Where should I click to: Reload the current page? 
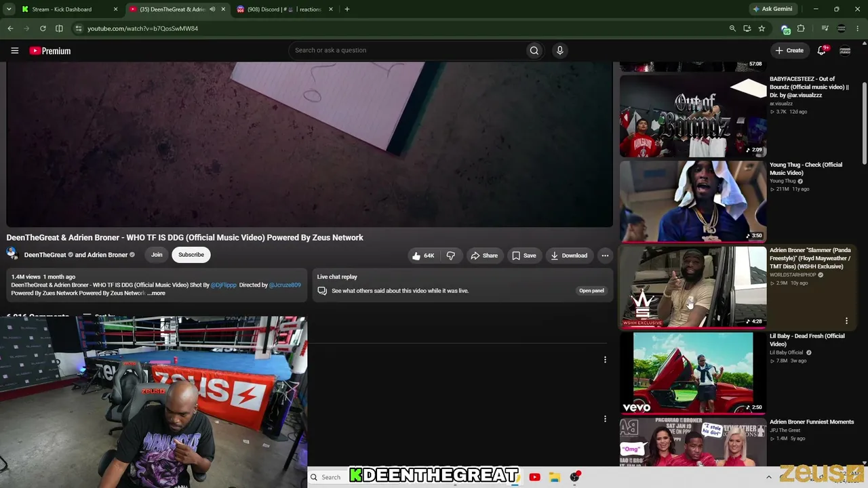coord(43,28)
